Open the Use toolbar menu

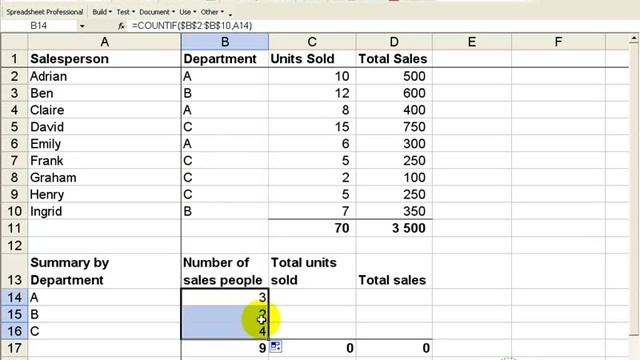[x=188, y=12]
